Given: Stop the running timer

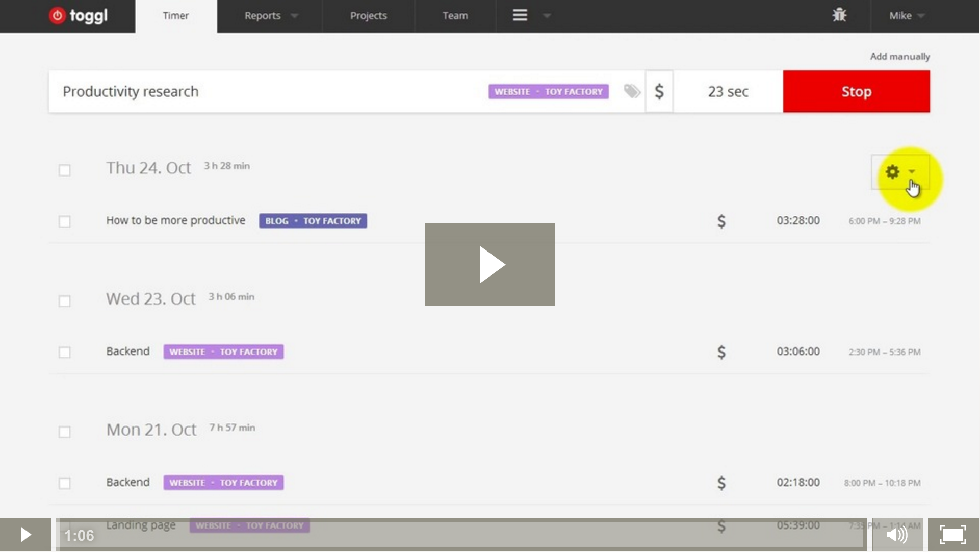Looking at the screenshot, I should (x=857, y=91).
